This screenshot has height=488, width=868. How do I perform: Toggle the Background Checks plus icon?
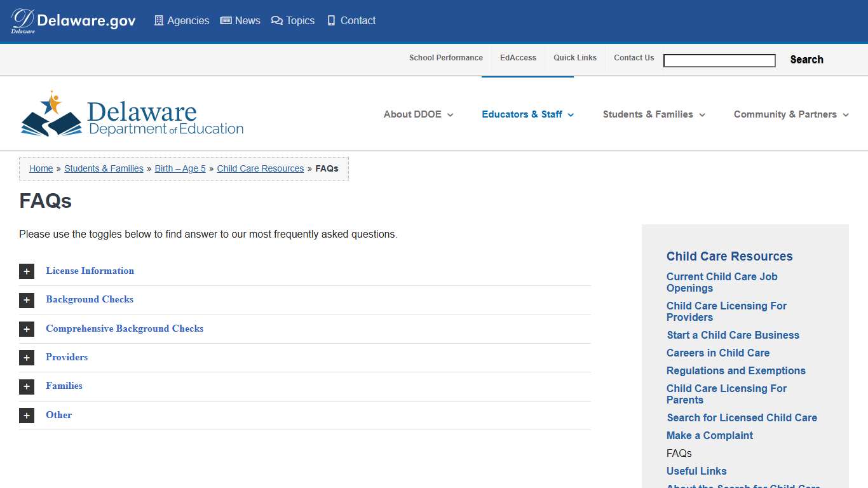pos(27,300)
